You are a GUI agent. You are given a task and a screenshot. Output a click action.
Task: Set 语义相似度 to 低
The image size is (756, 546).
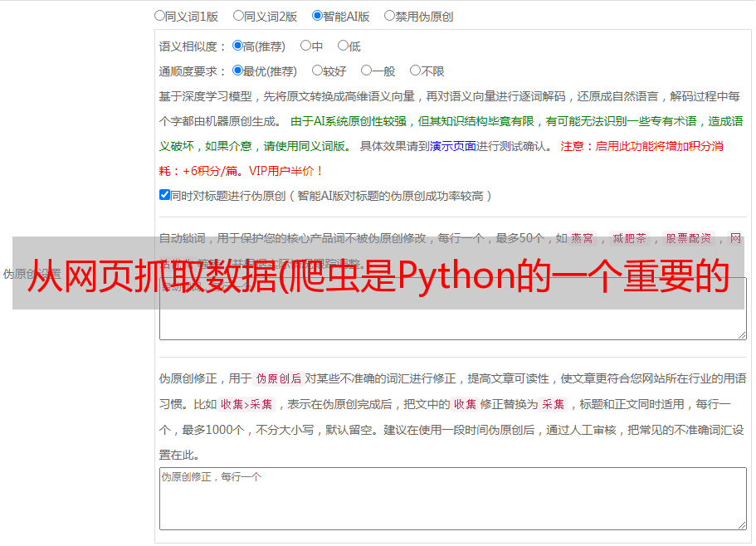(343, 46)
